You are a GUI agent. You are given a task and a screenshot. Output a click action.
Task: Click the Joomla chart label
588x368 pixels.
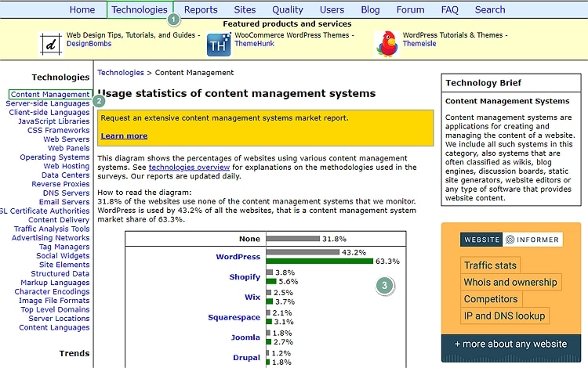pos(245,337)
